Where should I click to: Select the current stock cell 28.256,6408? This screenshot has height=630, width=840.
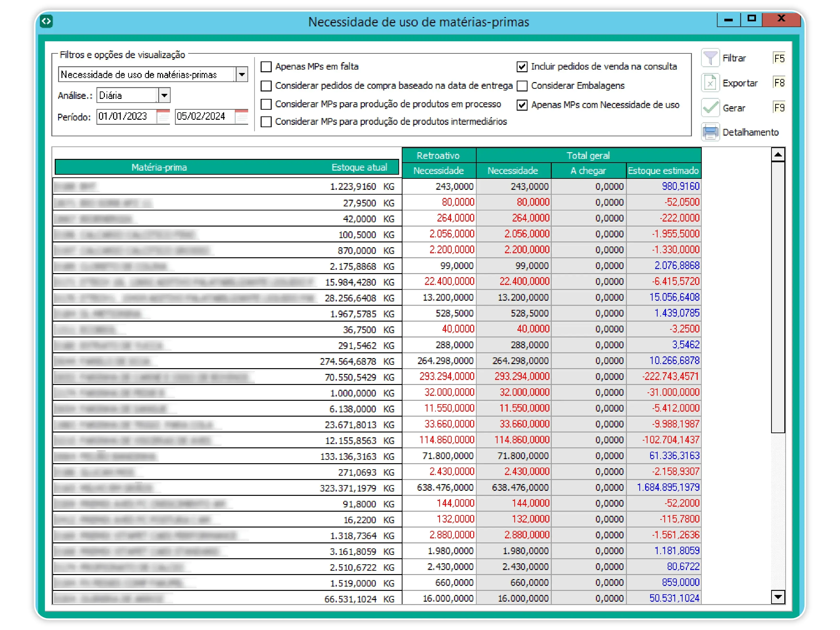pyautogui.click(x=350, y=298)
